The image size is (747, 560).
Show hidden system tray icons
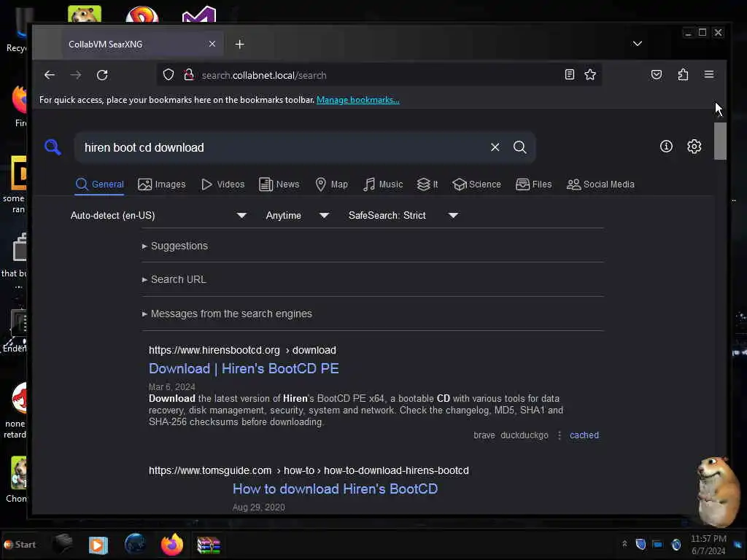[x=624, y=544]
